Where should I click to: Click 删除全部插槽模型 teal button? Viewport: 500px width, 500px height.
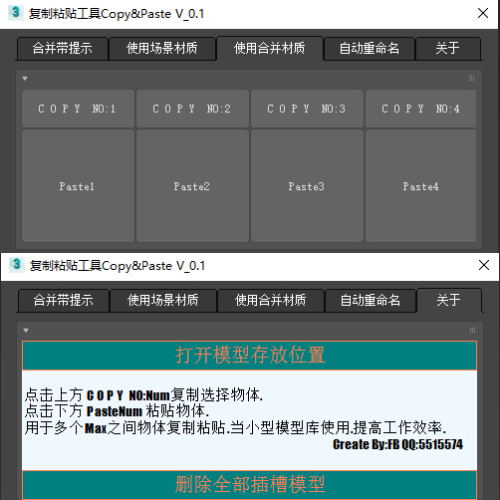[x=250, y=485]
